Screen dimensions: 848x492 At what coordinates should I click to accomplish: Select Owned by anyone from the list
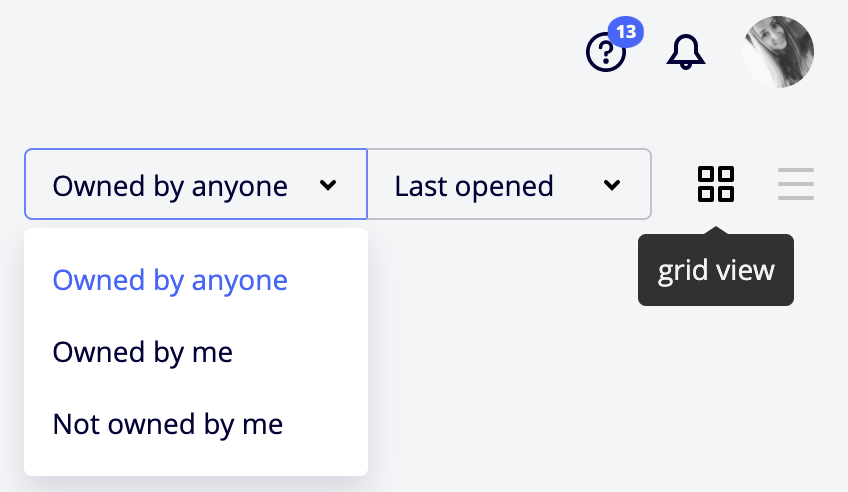pos(170,280)
